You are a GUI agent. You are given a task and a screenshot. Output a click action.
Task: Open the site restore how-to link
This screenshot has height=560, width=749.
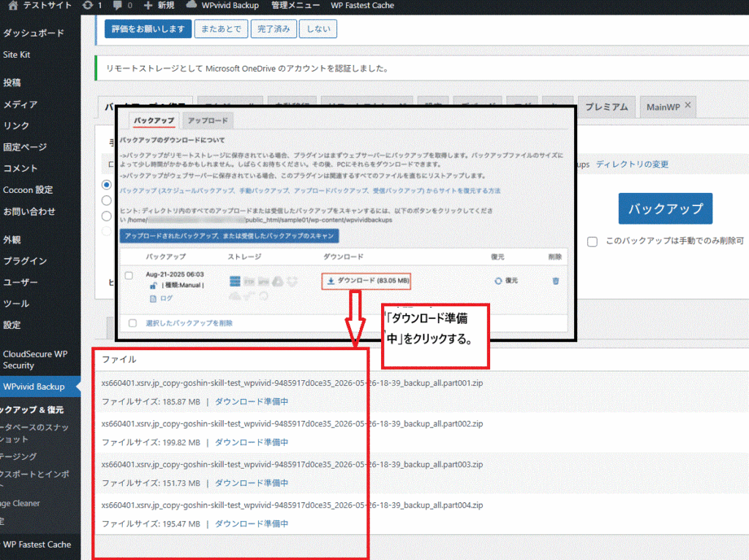[x=310, y=191]
